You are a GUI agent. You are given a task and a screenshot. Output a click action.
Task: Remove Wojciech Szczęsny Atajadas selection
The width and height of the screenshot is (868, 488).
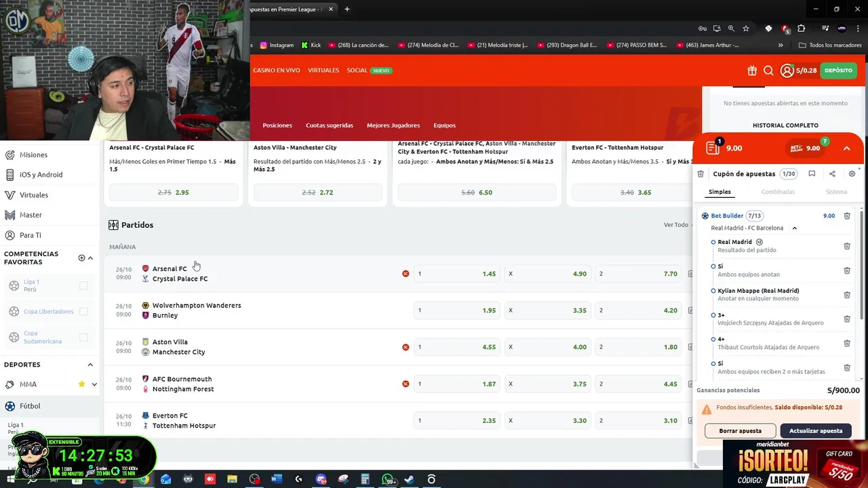pos(847,319)
